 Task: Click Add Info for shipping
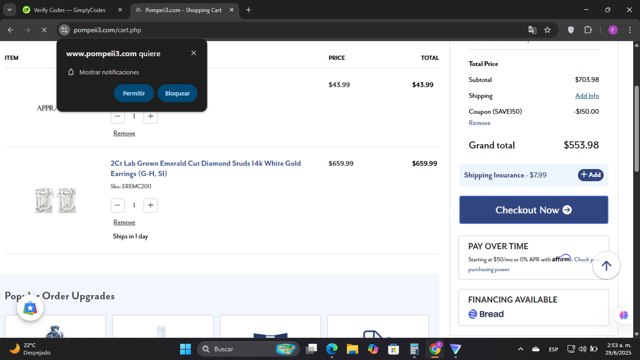pos(587,96)
